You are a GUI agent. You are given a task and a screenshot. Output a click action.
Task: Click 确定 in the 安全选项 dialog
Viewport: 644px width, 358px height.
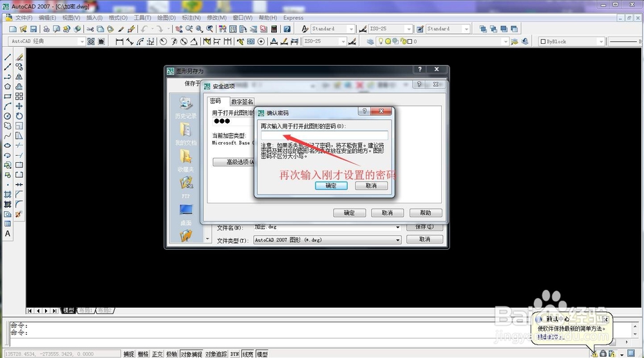coord(349,212)
